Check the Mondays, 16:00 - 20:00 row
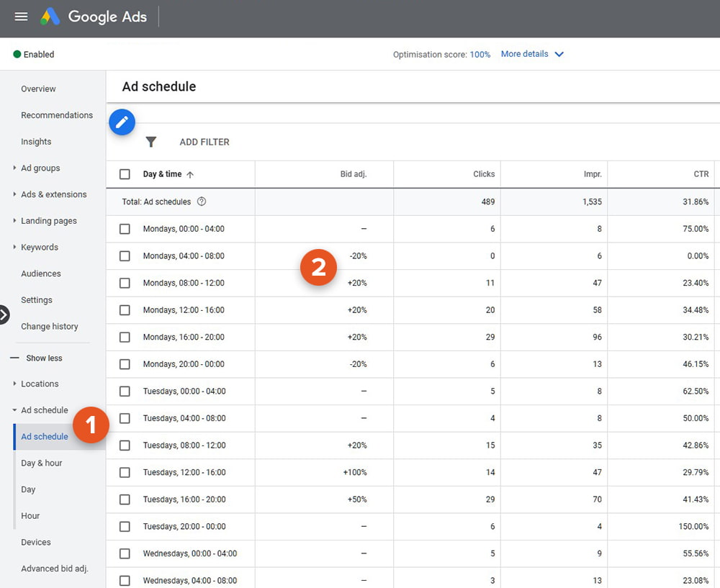The image size is (720, 588). [x=125, y=338]
